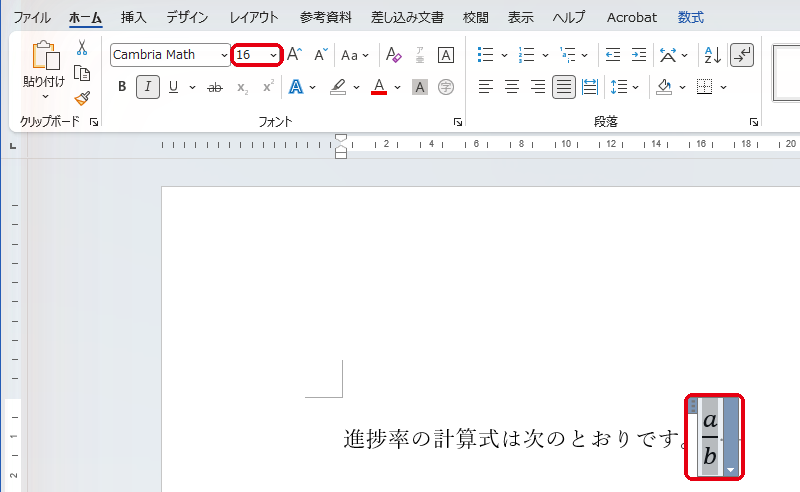Increase font size with the larger A icon
The image size is (800, 492).
[x=294, y=54]
